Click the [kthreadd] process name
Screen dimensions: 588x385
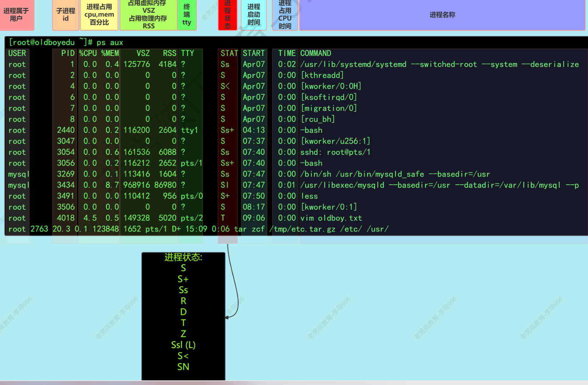click(322, 75)
